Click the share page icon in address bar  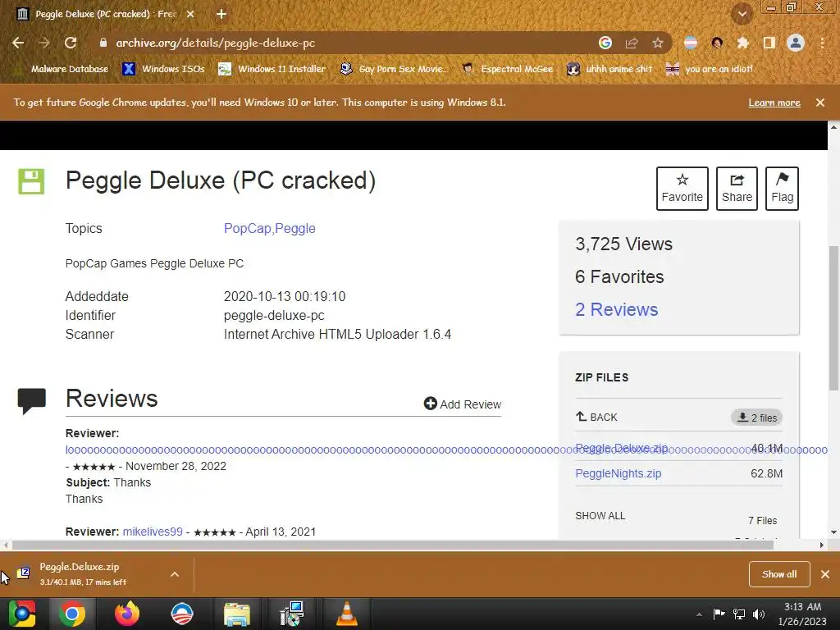632,43
